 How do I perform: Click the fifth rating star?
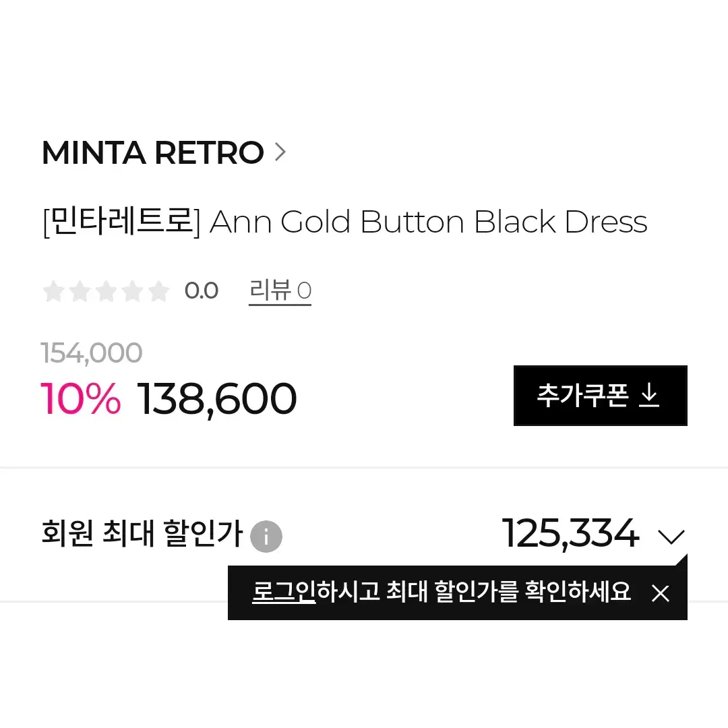(159, 291)
